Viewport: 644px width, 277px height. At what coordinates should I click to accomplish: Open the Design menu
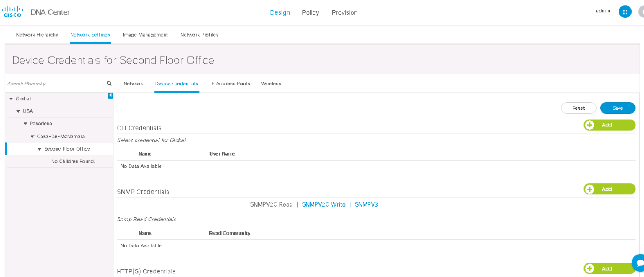tap(280, 12)
